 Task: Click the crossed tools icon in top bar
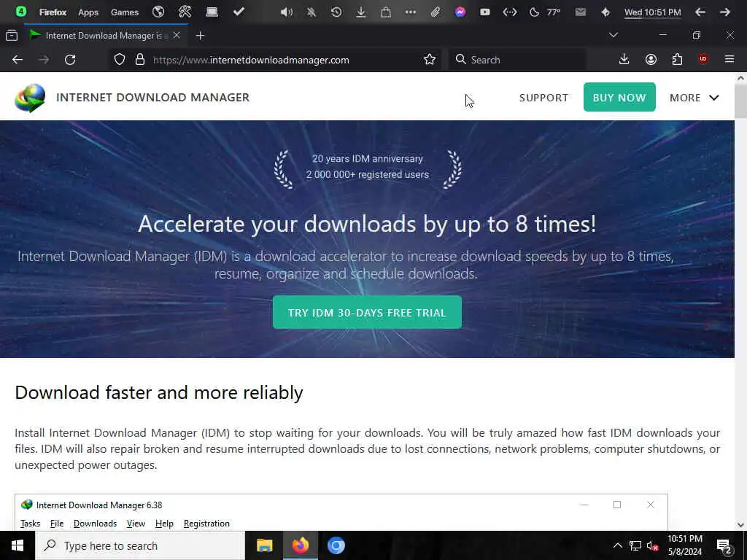185,12
